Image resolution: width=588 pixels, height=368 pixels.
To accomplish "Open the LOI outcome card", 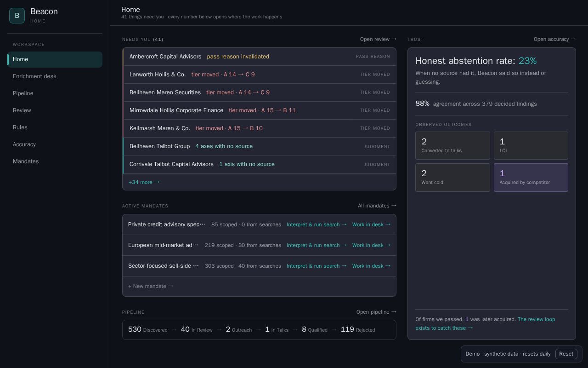I will (531, 146).
